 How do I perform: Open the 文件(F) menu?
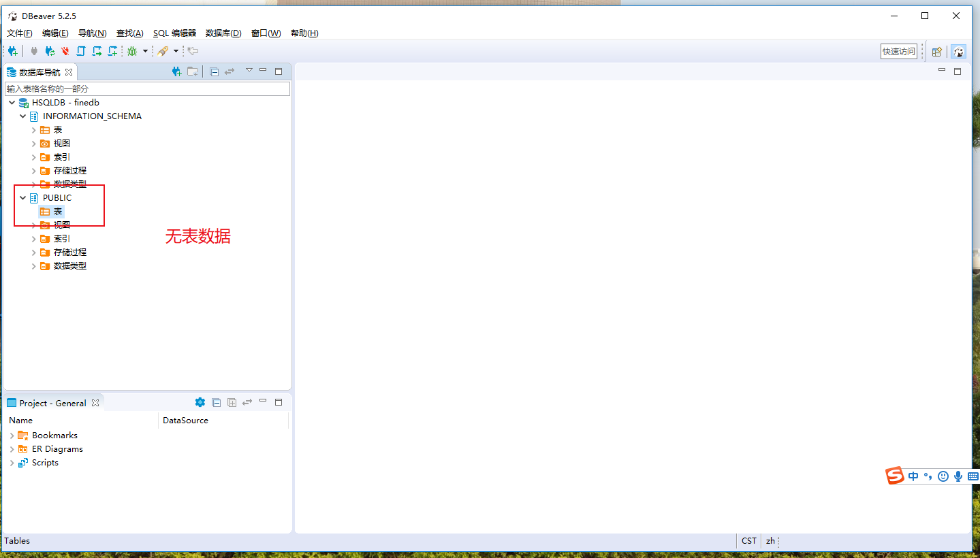[x=20, y=33]
